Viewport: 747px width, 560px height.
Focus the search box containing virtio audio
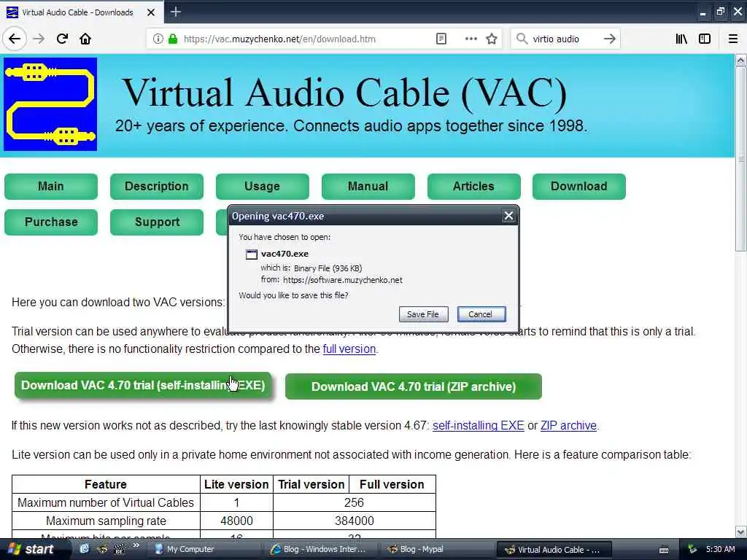click(x=565, y=39)
